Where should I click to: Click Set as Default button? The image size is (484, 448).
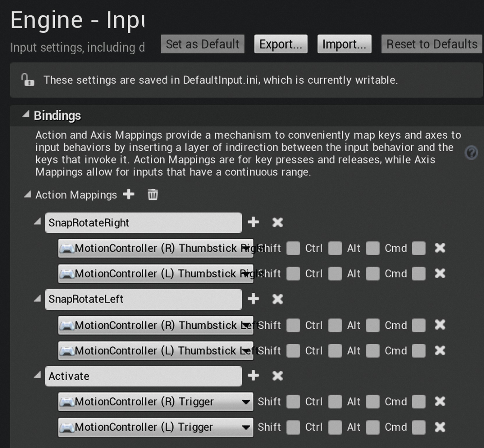click(202, 44)
